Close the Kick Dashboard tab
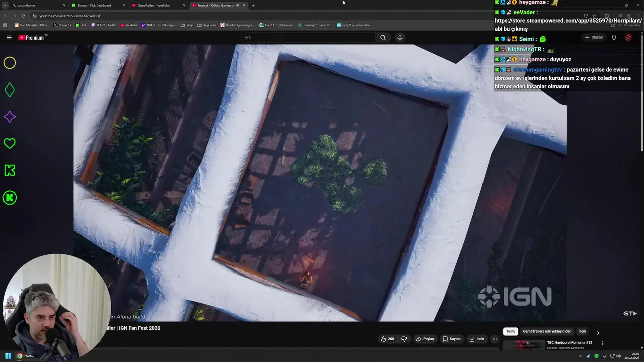 tap(124, 5)
